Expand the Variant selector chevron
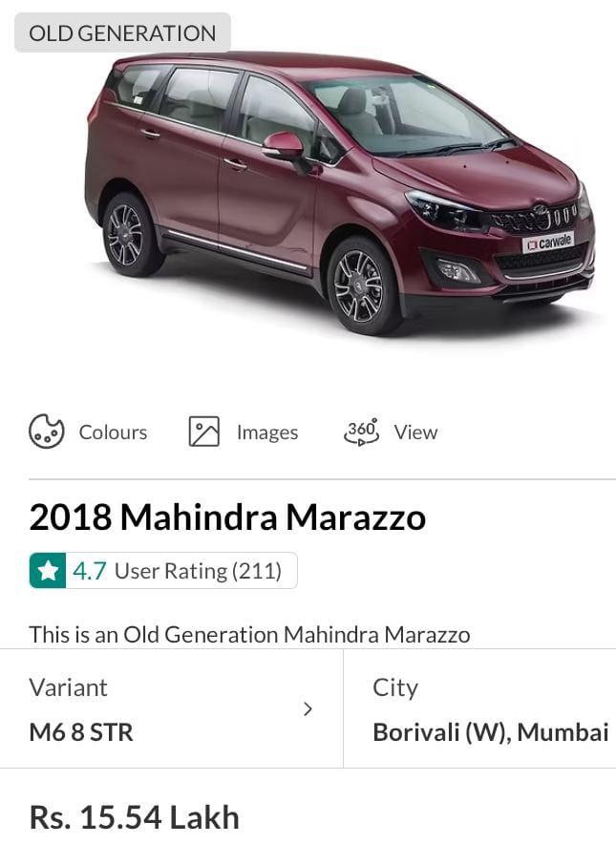This screenshot has width=616, height=844. tap(308, 709)
